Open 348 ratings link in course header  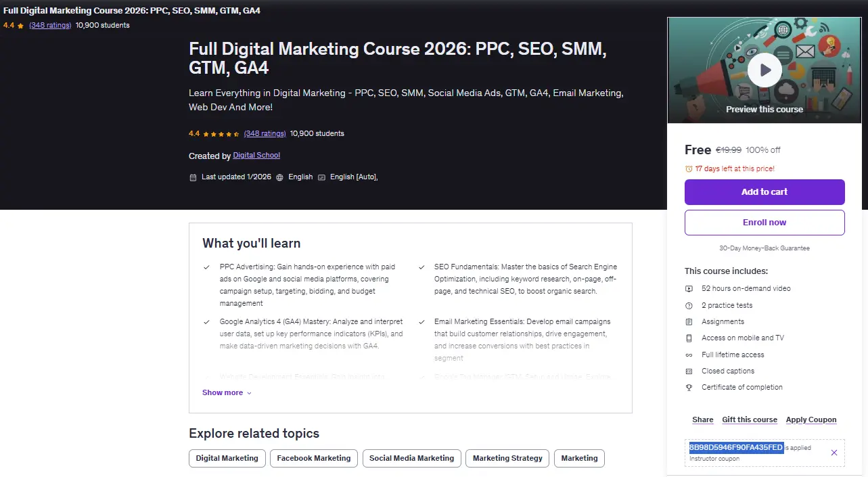click(x=265, y=133)
